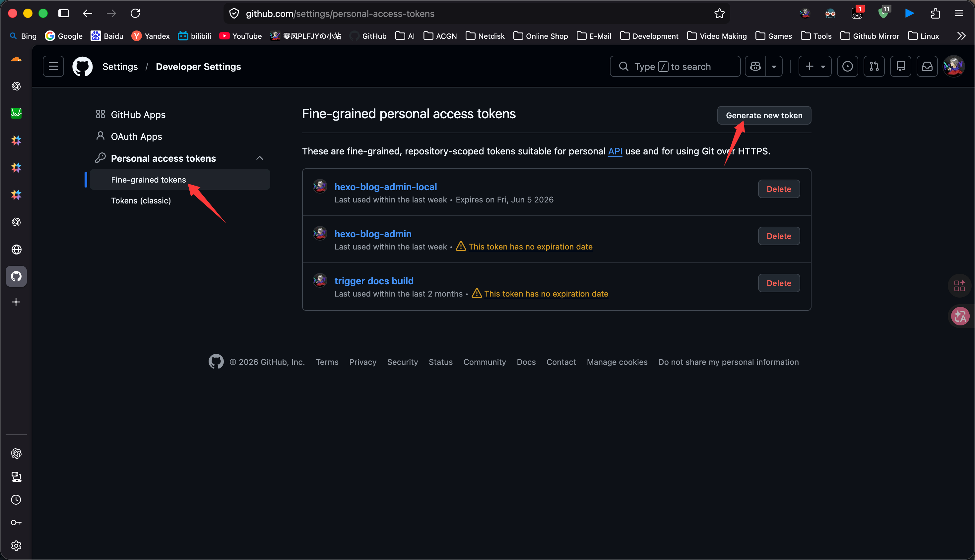Open the GitHub global navigation hamburger menu

pyautogui.click(x=53, y=67)
